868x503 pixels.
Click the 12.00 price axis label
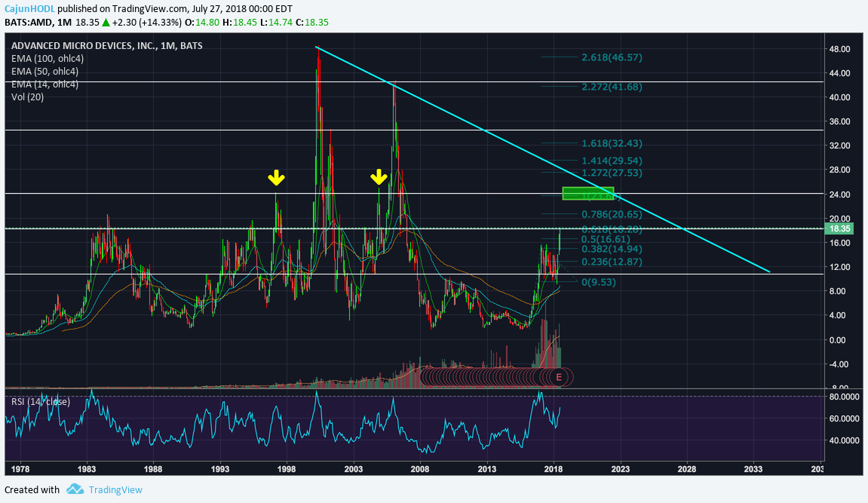840,267
